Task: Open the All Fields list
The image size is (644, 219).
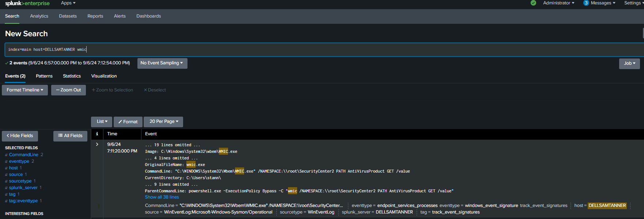Action: (70, 136)
